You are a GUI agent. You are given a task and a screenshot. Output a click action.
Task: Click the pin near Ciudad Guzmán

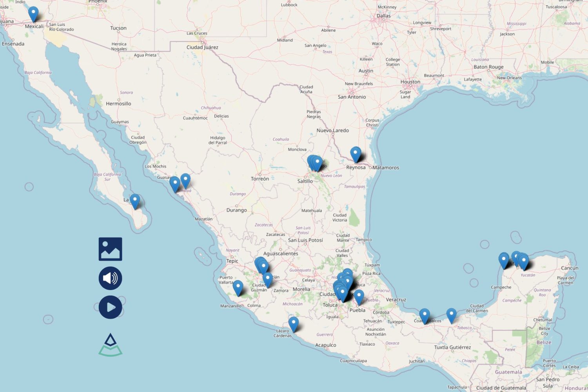[268, 280]
